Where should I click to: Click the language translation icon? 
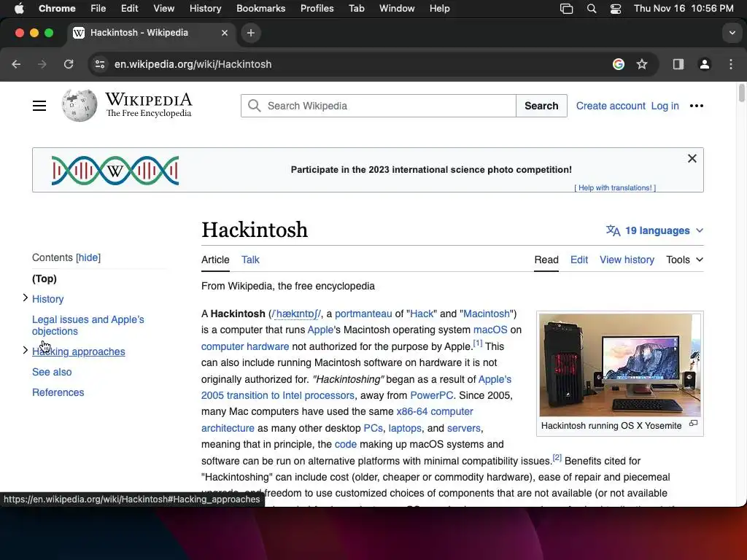click(x=613, y=230)
